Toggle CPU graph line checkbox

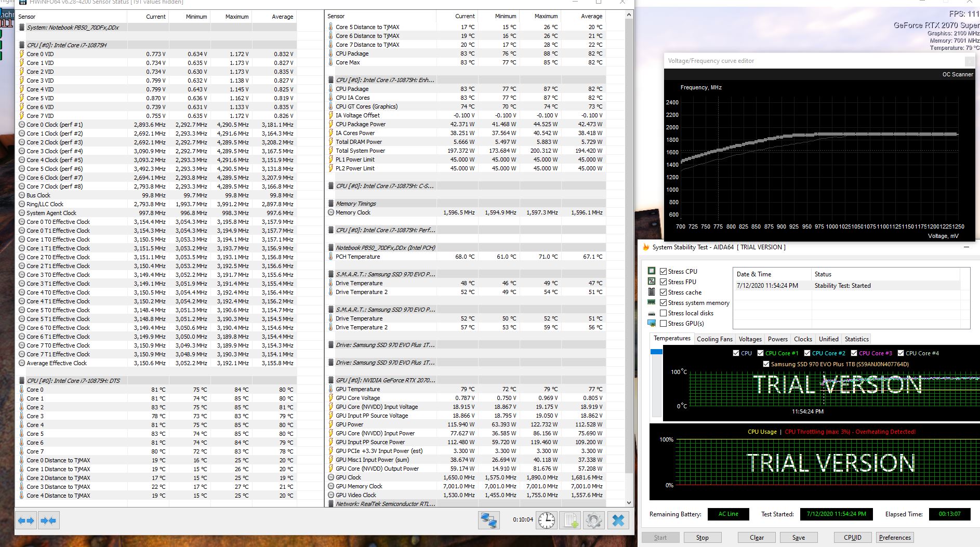(x=736, y=353)
